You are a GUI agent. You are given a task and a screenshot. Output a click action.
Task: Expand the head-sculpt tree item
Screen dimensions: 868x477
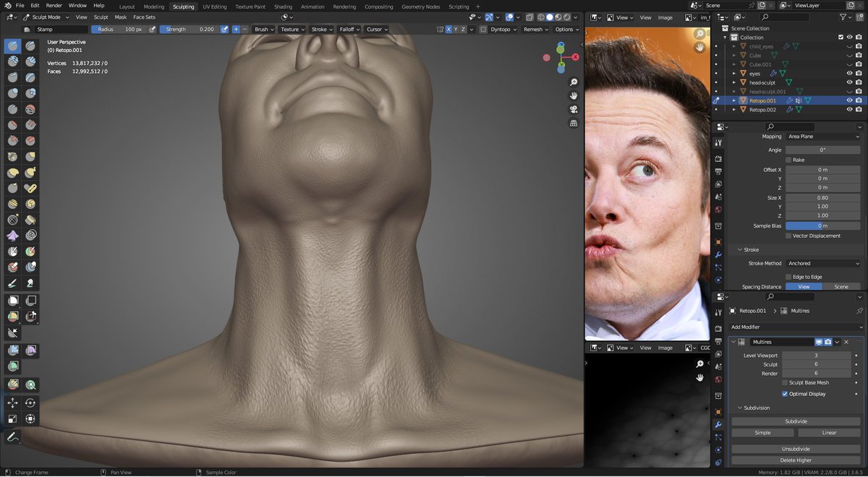click(734, 82)
